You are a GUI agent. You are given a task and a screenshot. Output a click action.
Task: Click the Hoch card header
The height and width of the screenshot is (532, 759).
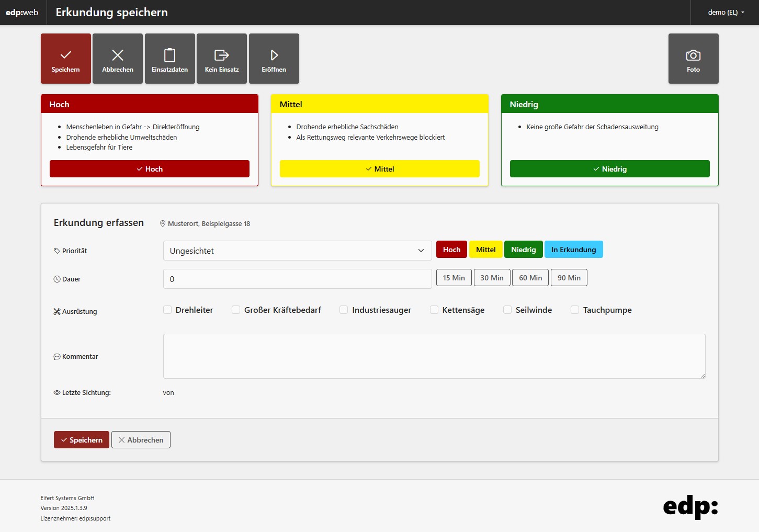(x=150, y=104)
